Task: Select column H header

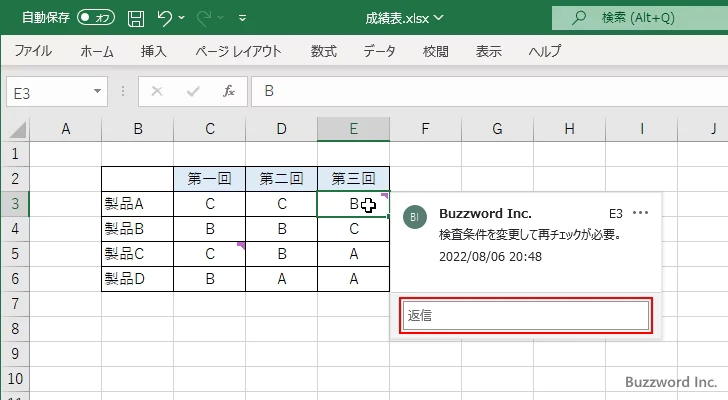Action: pyautogui.click(x=569, y=129)
